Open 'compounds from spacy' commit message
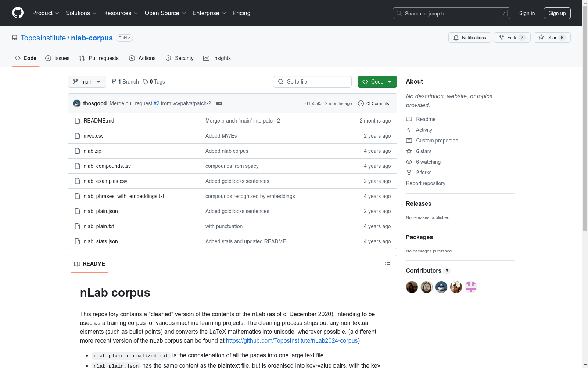This screenshot has height=368, width=588. click(232, 166)
